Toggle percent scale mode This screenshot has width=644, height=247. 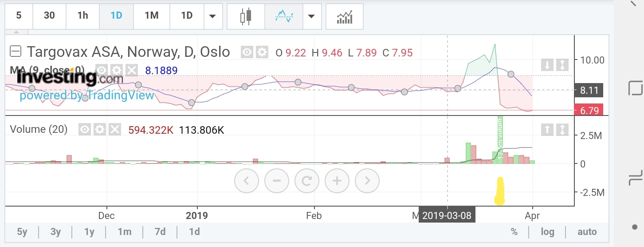pos(514,231)
